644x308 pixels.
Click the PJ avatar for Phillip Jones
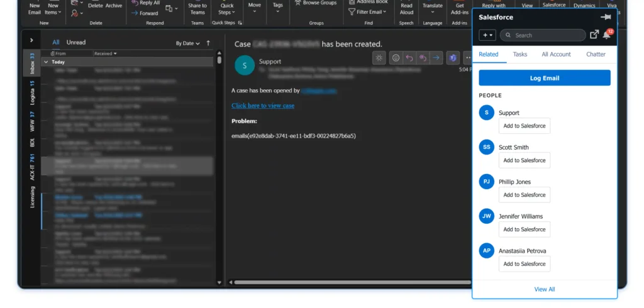(487, 182)
